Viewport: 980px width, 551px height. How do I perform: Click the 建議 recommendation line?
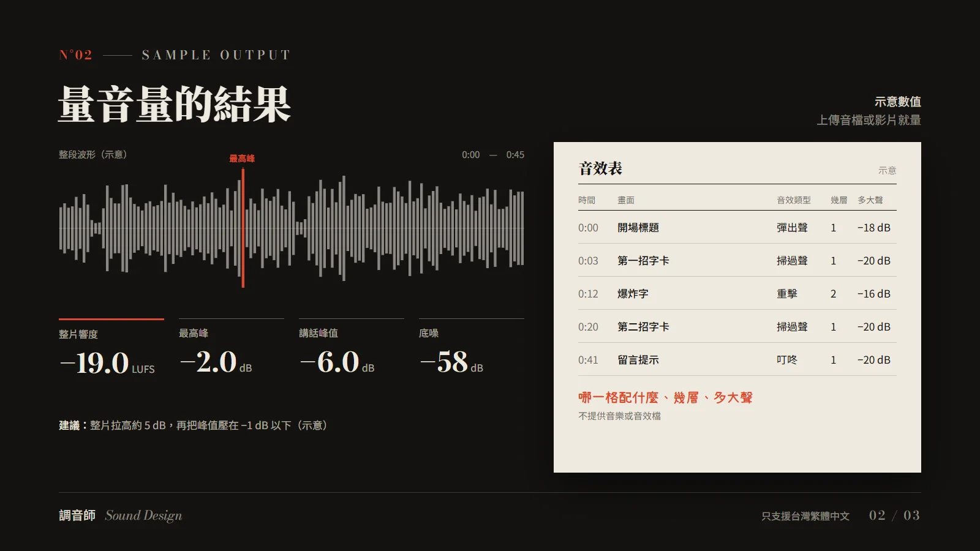point(193,425)
